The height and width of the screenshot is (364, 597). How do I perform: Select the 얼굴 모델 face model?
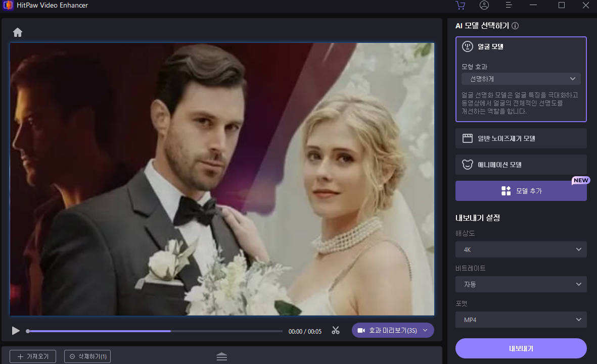pos(490,46)
